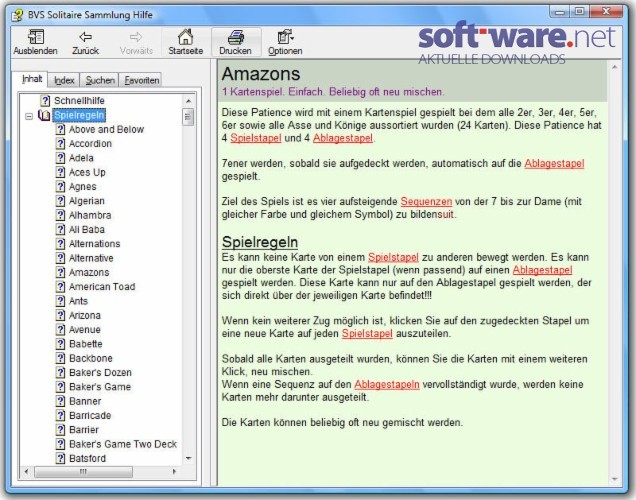The height and width of the screenshot is (500, 636).
Task: Open the Sequenzen link
Action: tap(426, 202)
